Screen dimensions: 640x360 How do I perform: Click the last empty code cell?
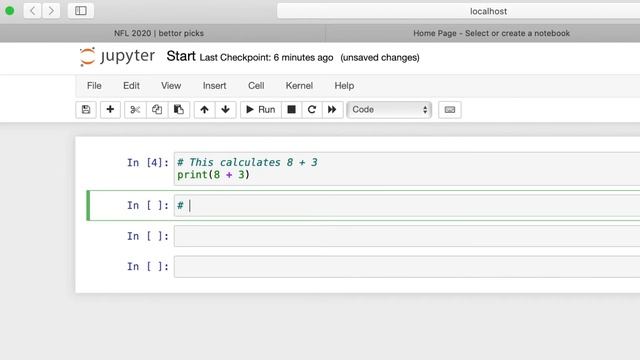click(x=407, y=267)
